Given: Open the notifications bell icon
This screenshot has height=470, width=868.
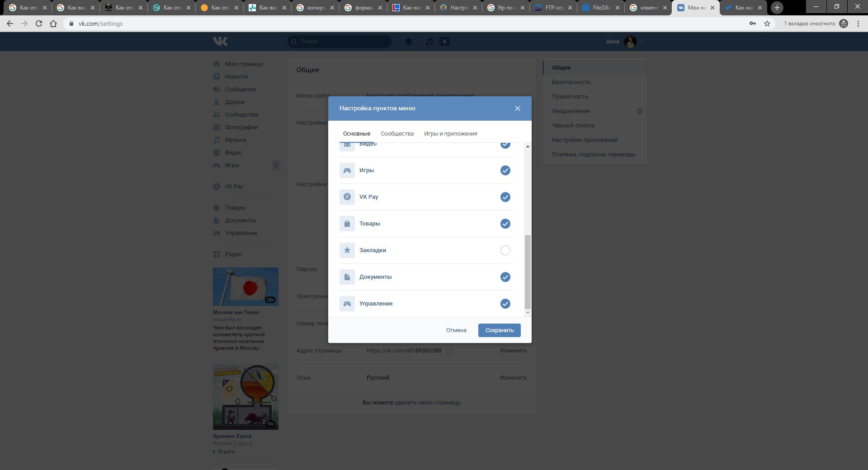Looking at the screenshot, I should pos(409,42).
